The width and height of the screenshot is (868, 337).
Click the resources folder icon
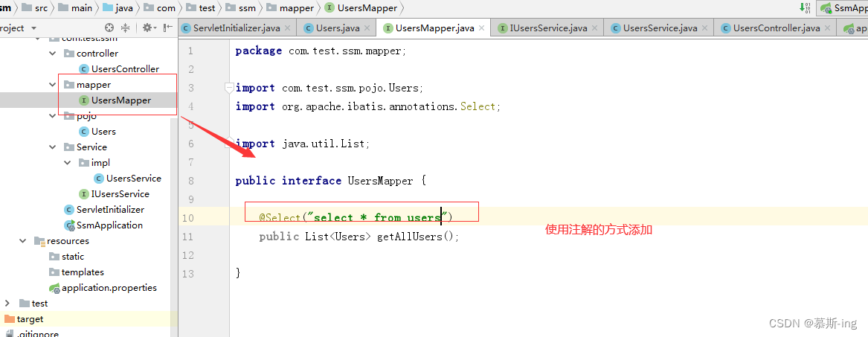39,241
